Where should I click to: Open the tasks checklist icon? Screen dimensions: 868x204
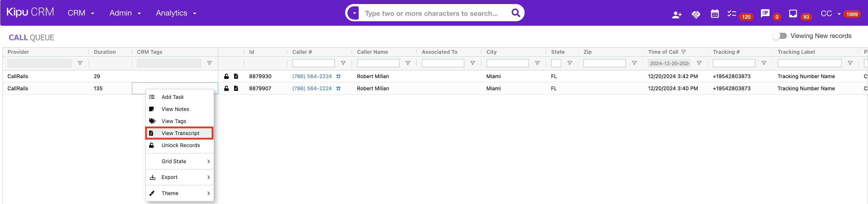click(x=731, y=14)
